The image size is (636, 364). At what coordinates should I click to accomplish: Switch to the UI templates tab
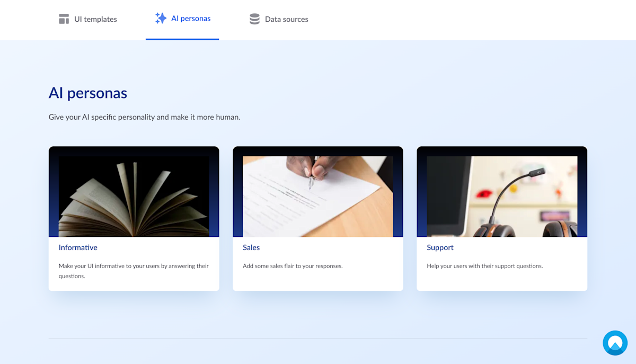point(88,19)
